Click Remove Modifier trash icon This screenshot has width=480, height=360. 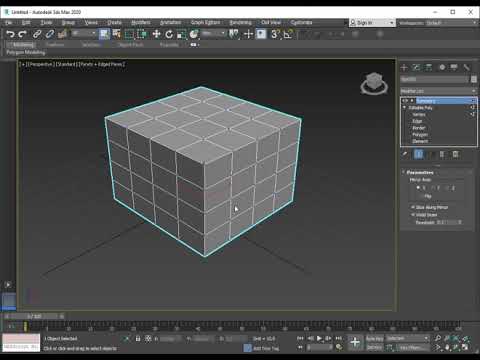[455, 154]
